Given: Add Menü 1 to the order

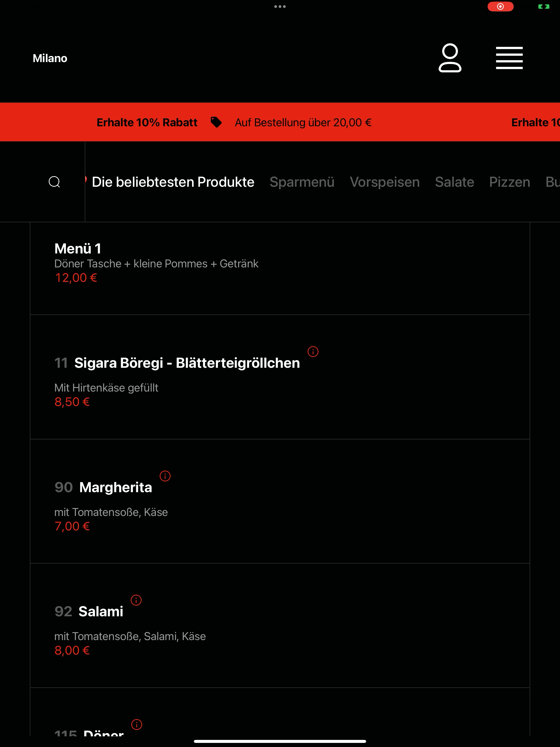Looking at the screenshot, I should tap(280, 269).
